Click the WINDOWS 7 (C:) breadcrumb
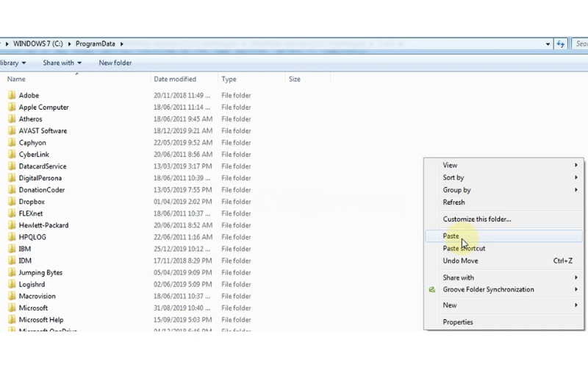 pyautogui.click(x=38, y=44)
